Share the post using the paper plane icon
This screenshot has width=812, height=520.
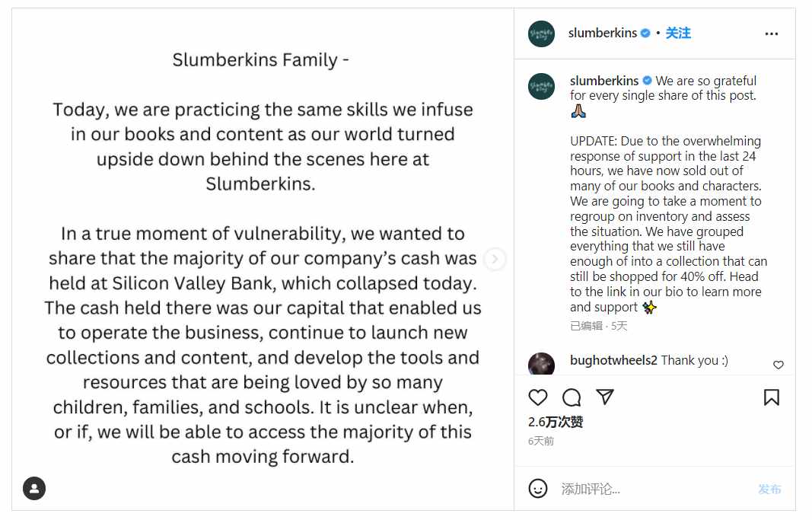click(605, 397)
